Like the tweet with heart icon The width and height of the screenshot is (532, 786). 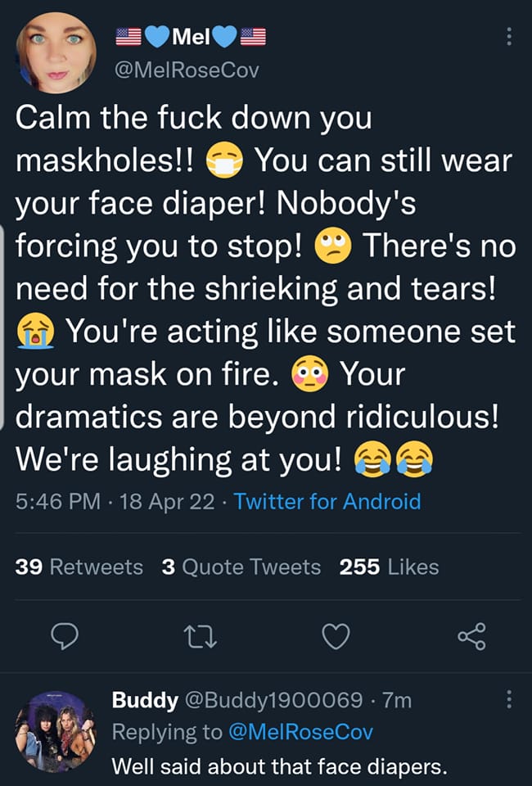point(336,635)
